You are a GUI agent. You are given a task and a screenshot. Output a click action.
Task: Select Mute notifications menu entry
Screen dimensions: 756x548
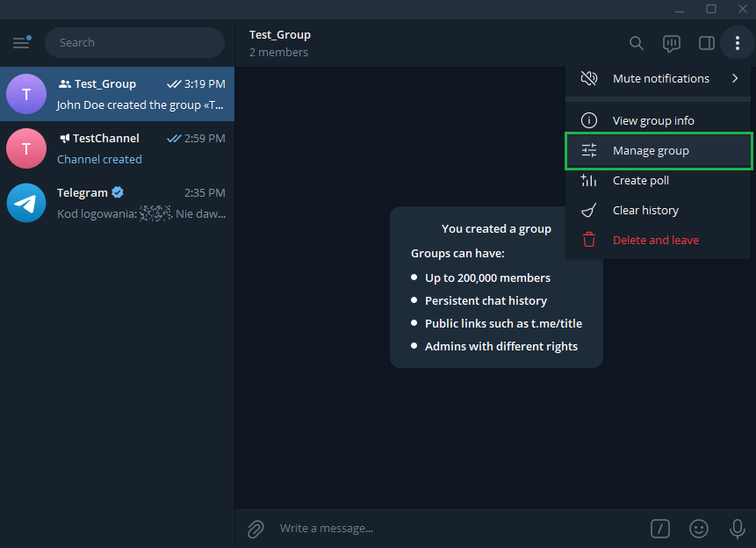tap(659, 78)
